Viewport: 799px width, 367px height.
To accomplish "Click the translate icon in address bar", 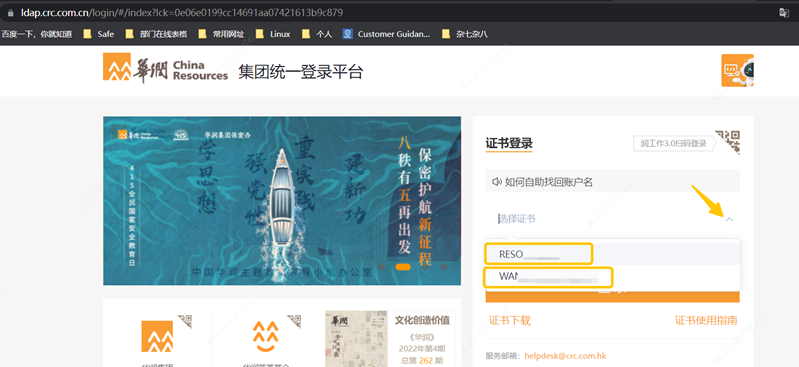I will tap(784, 13).
